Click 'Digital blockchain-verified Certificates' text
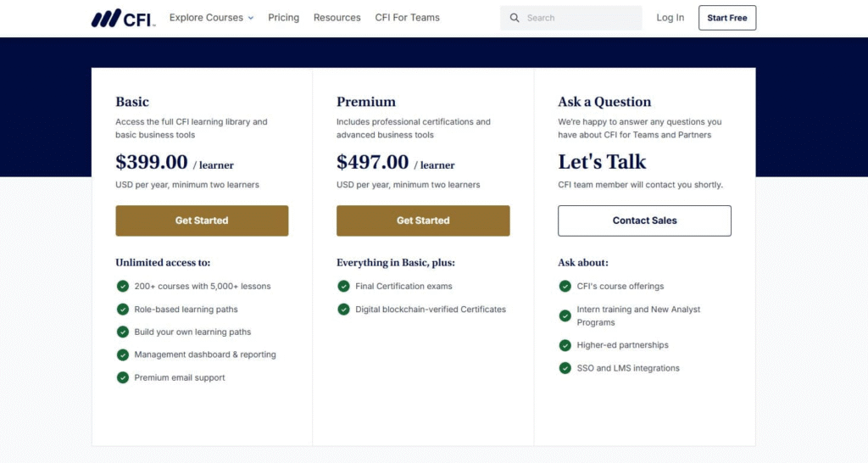This screenshot has width=868, height=463. tap(431, 309)
